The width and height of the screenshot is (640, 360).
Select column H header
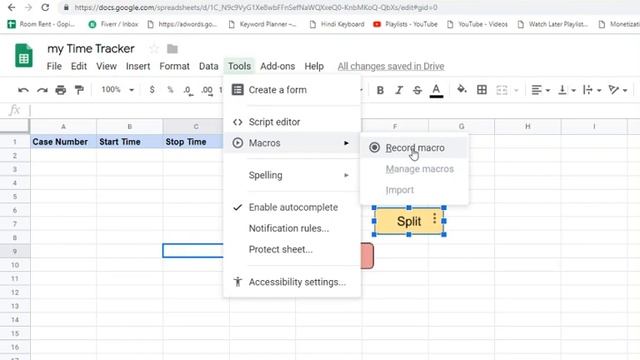pyautogui.click(x=528, y=126)
